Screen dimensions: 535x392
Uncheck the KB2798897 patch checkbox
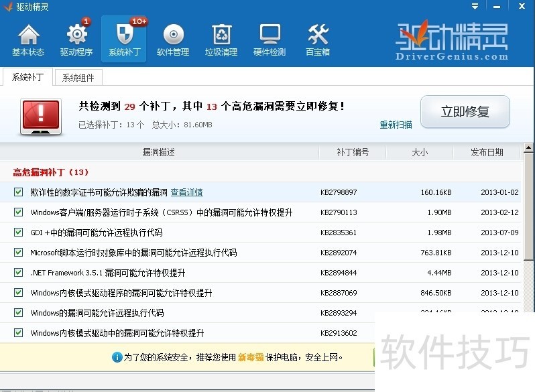click(x=19, y=192)
